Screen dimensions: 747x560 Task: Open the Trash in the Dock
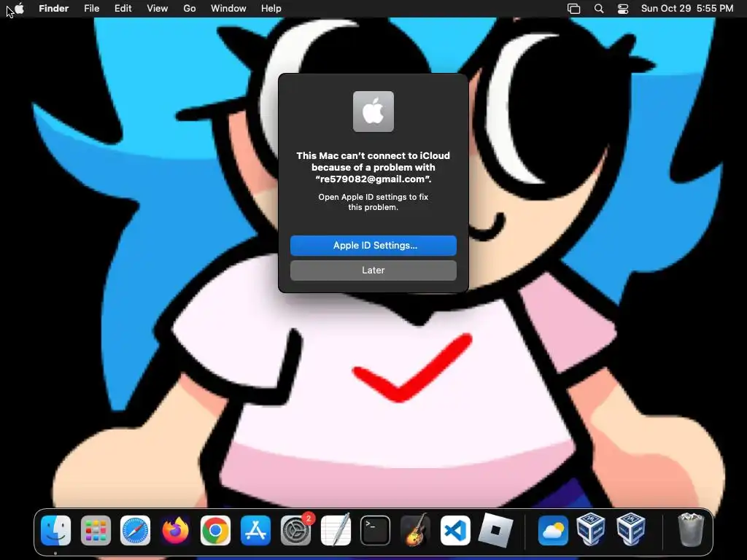pos(690,529)
